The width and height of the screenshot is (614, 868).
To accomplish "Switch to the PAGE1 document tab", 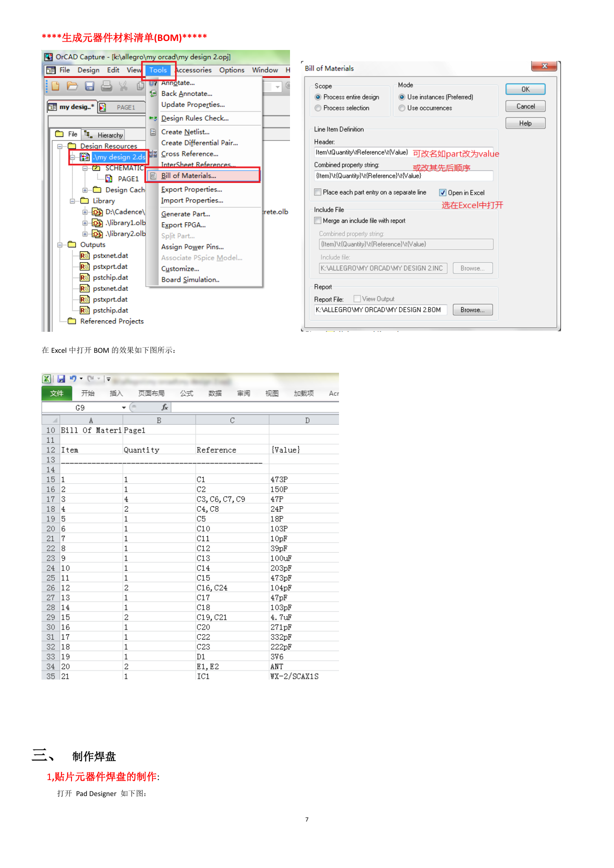I will click(x=121, y=107).
